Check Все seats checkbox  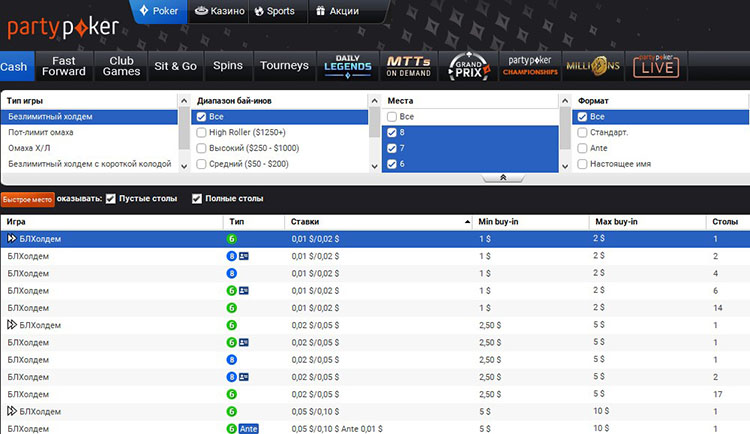click(x=392, y=117)
